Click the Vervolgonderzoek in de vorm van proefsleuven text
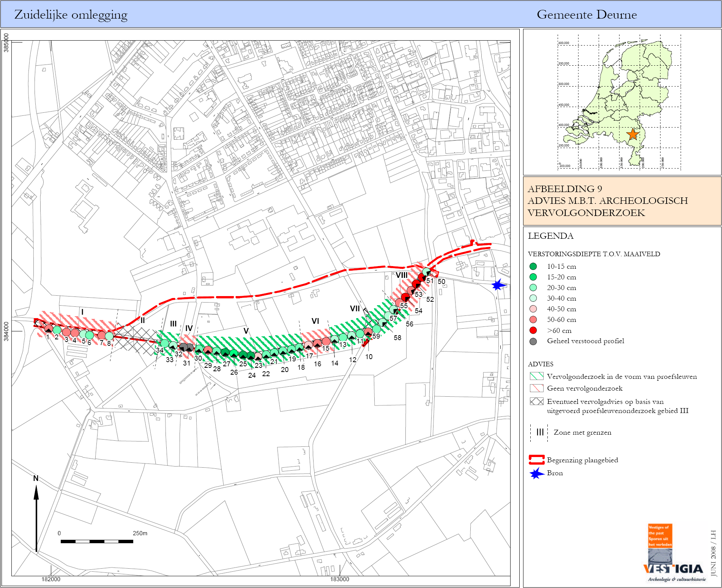 pyautogui.click(x=622, y=377)
